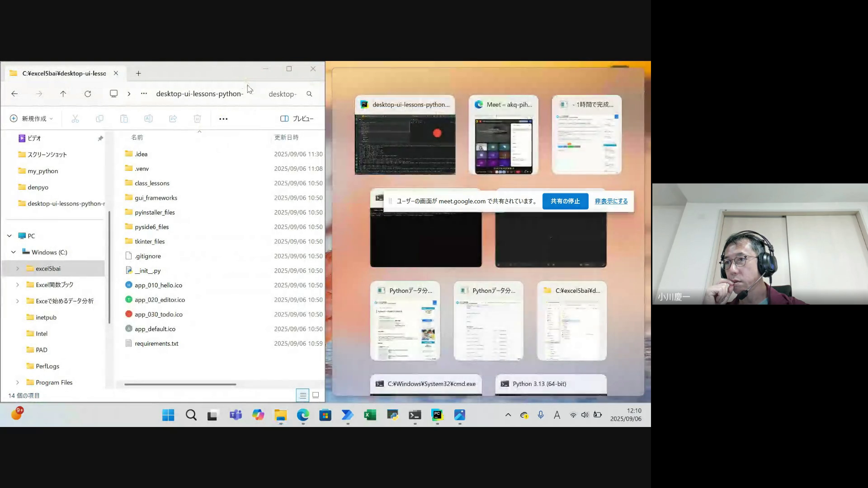Sort files by the 名前 column header

point(137,137)
